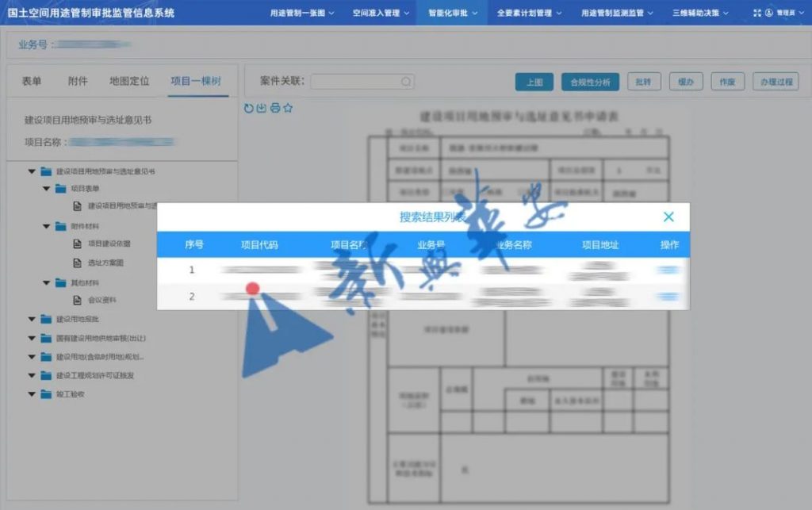Click the action link in result row 1
Viewport: 812px width, 510px height.
click(x=668, y=270)
